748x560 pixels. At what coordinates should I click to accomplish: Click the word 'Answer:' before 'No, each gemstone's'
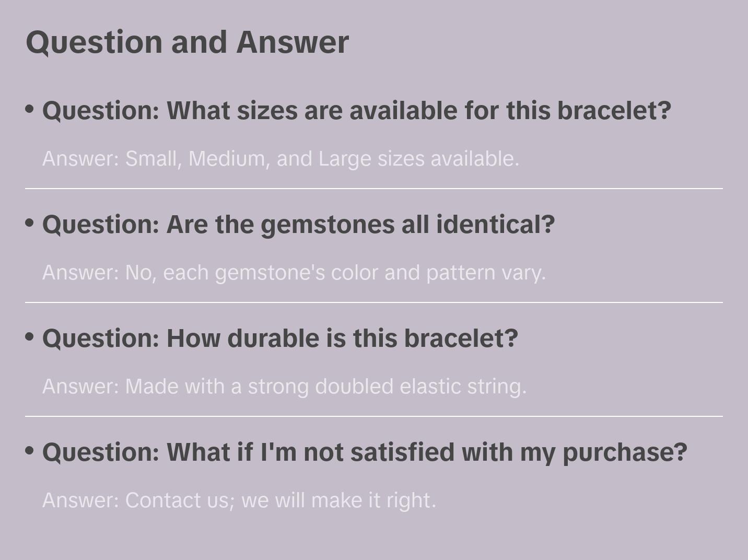(x=81, y=273)
